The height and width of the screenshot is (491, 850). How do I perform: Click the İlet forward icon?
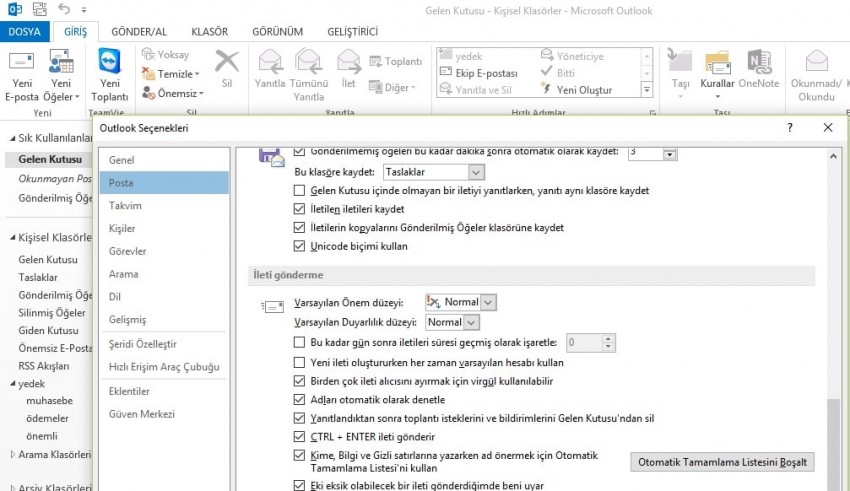(349, 61)
